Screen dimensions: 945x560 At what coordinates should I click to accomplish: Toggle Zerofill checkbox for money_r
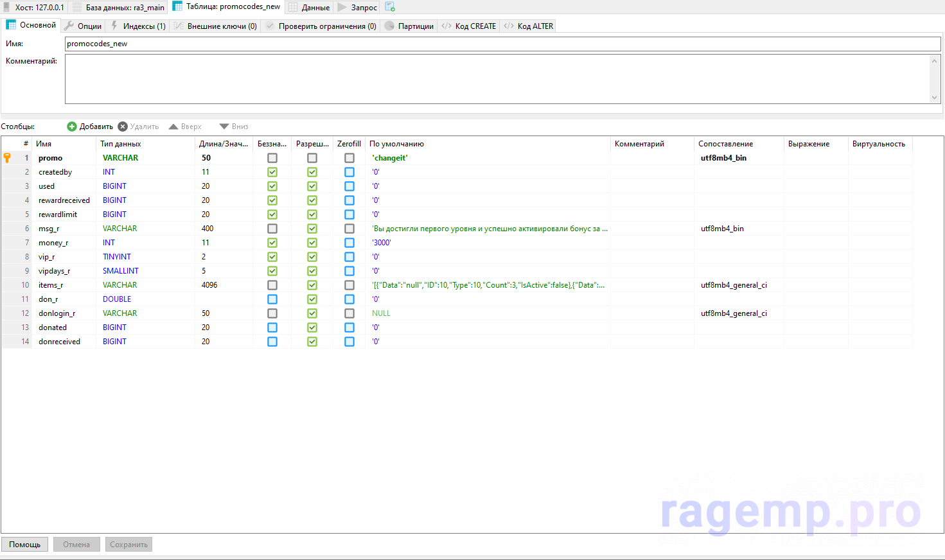(349, 243)
